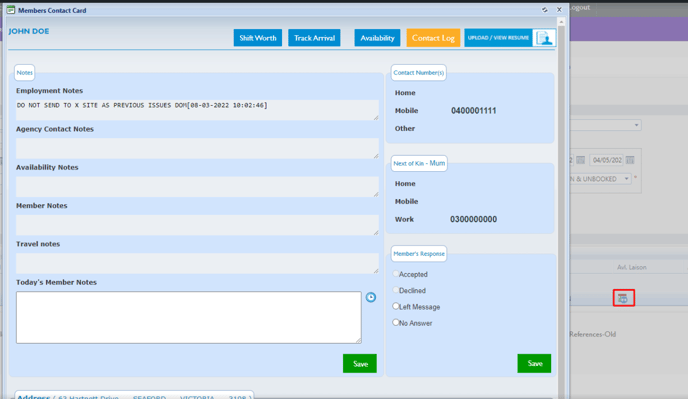Click into the Employment Notes field
The height and width of the screenshot is (399, 688).
[197, 110]
